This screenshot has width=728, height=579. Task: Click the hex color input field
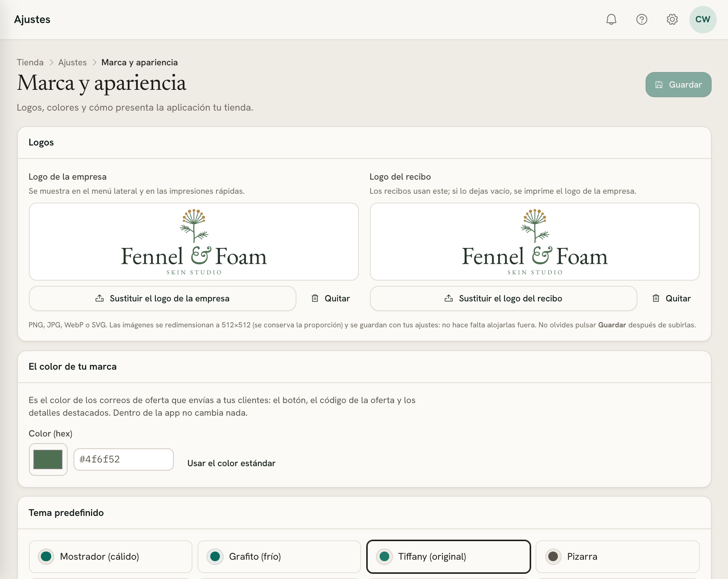(124, 459)
